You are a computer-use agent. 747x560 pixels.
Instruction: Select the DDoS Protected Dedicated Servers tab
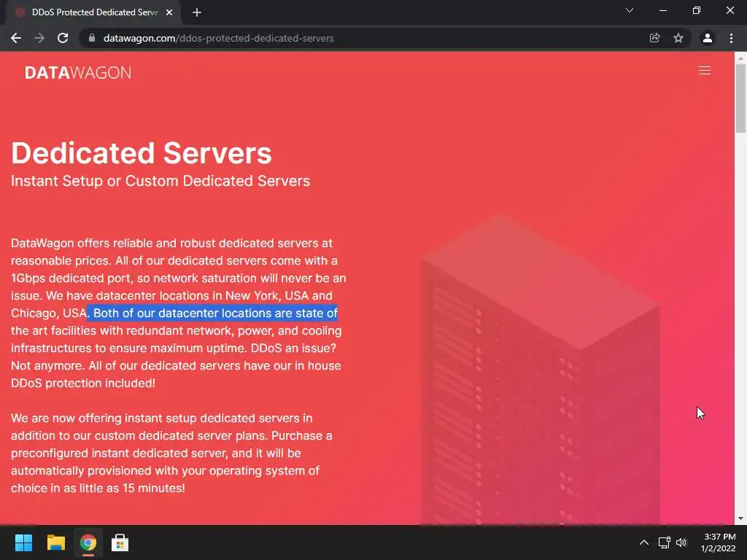[93, 12]
